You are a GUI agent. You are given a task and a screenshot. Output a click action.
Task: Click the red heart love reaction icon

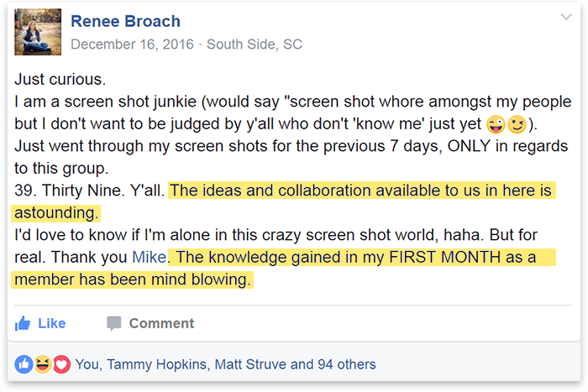61,364
